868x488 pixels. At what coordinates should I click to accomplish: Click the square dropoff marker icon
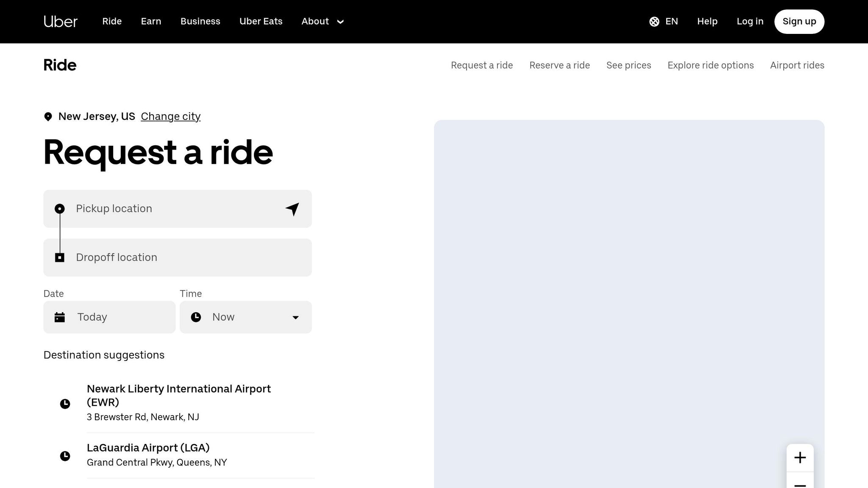point(60,257)
